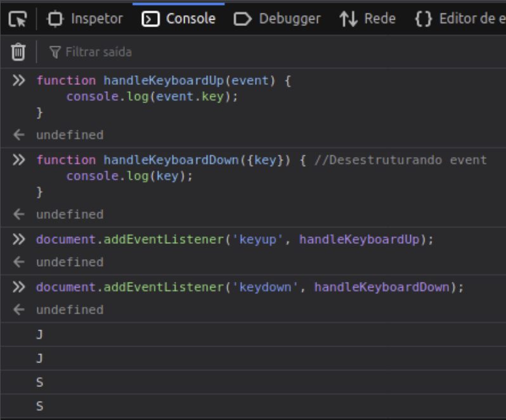This screenshot has width=506, height=420.
Task: Click the first J log output
Action: [x=39, y=334]
